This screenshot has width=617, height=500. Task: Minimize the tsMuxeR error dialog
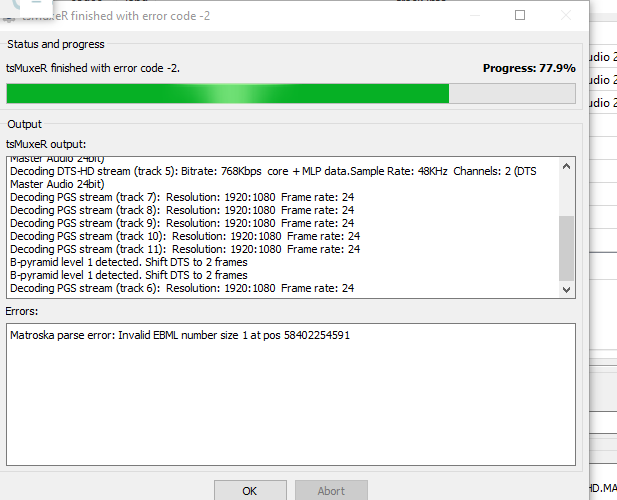(x=475, y=15)
